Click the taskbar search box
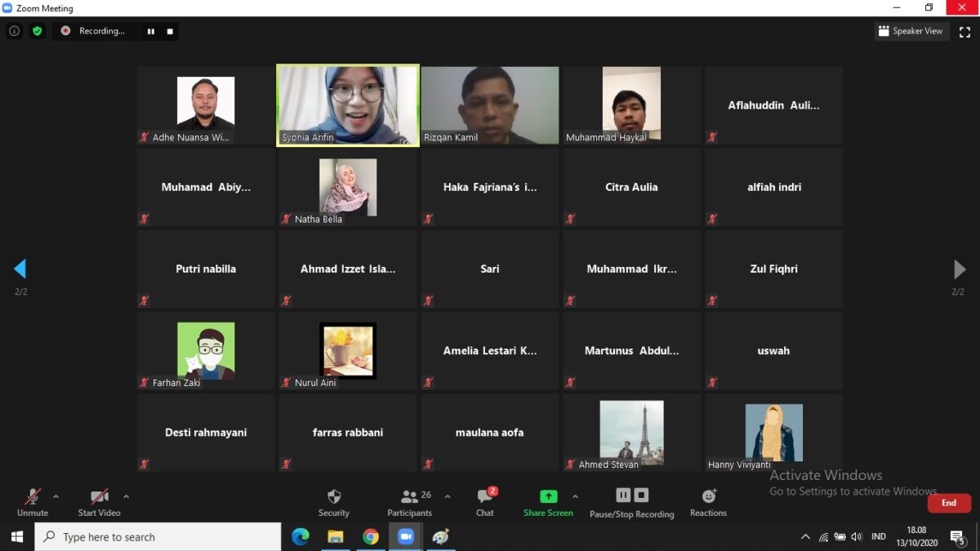The height and width of the screenshot is (551, 980). coord(158,536)
